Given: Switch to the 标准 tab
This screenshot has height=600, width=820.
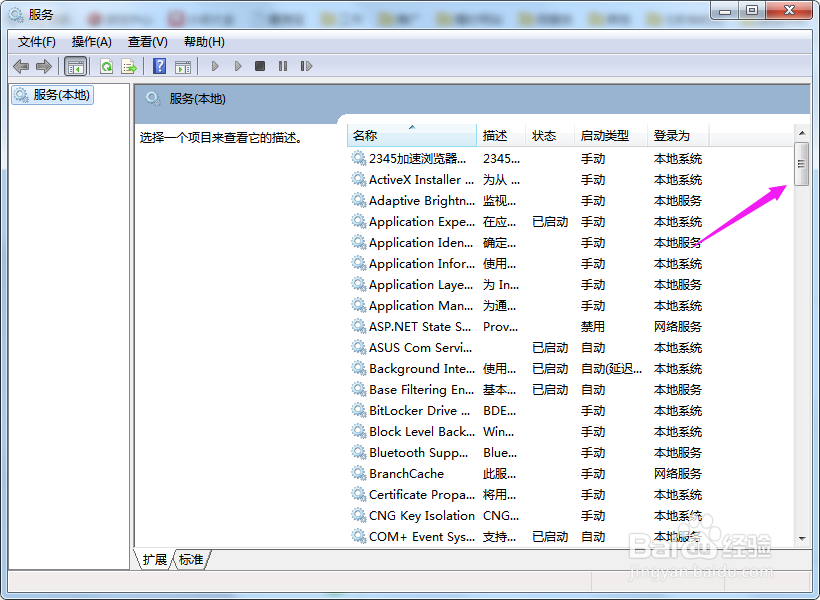Looking at the screenshot, I should 191,560.
